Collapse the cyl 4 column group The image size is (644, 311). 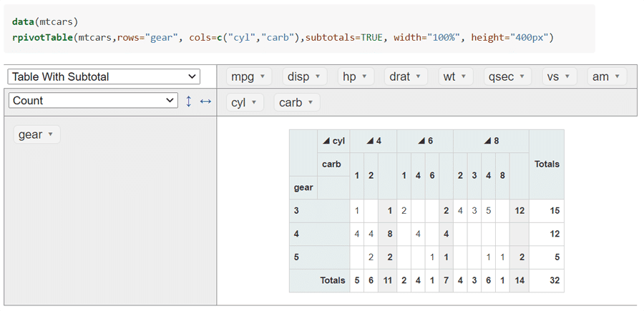pos(370,141)
